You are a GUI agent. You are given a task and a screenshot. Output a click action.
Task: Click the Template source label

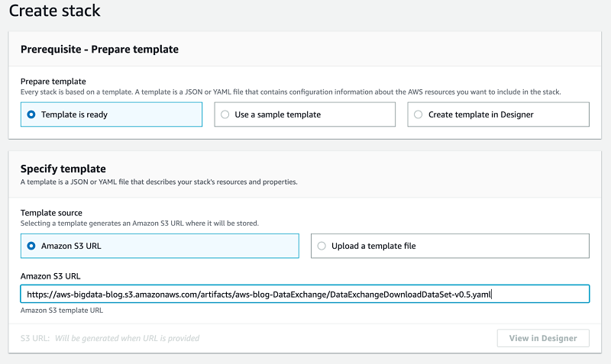[51, 213]
